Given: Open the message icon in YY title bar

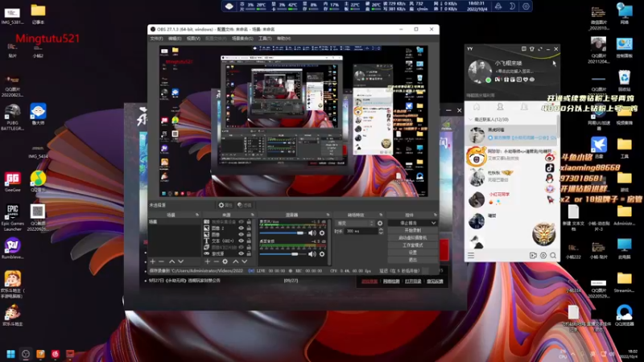Looking at the screenshot, I should coord(524,49).
